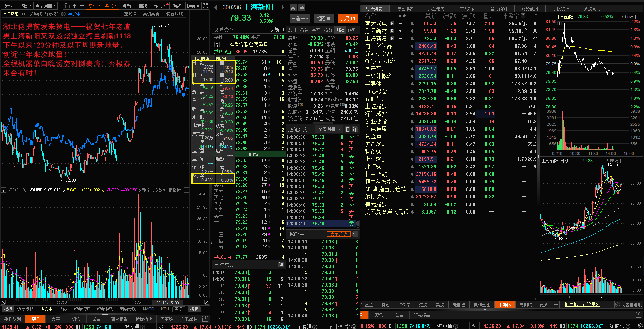Open chart settings gear beside 前复权
Viewport: 644px width, 329px height.
click(63, 14)
